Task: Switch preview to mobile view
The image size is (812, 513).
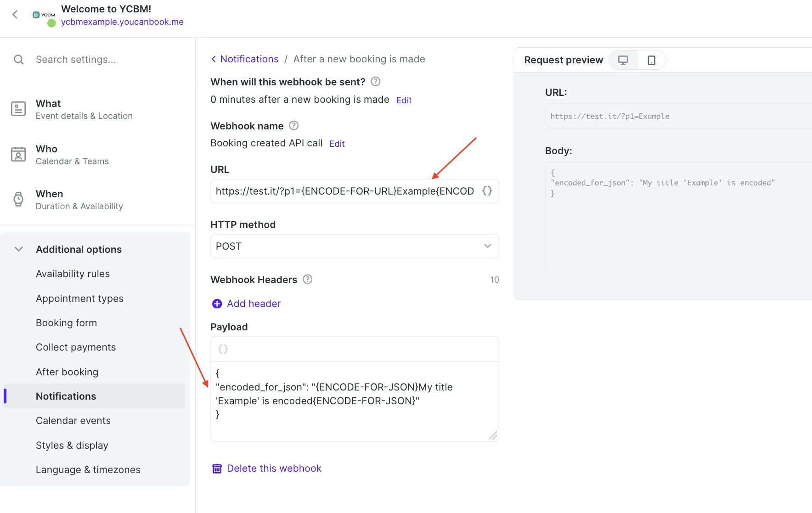Action: [x=651, y=60]
